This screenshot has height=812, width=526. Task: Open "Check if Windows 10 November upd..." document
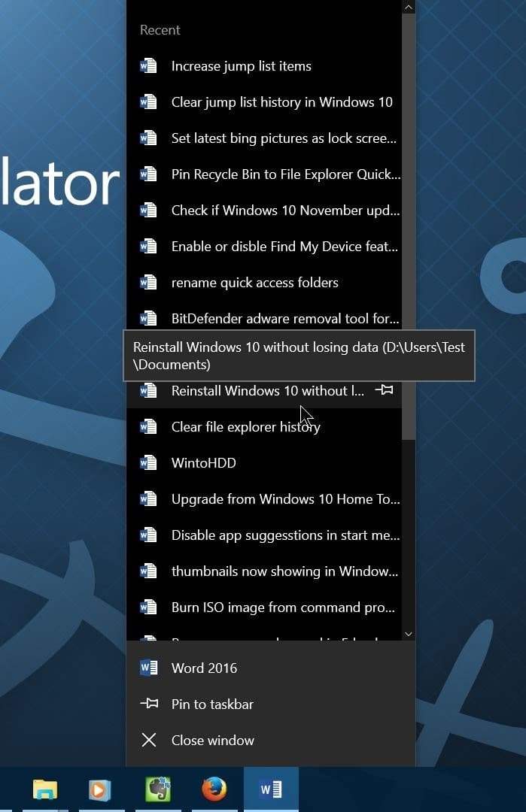click(264, 211)
